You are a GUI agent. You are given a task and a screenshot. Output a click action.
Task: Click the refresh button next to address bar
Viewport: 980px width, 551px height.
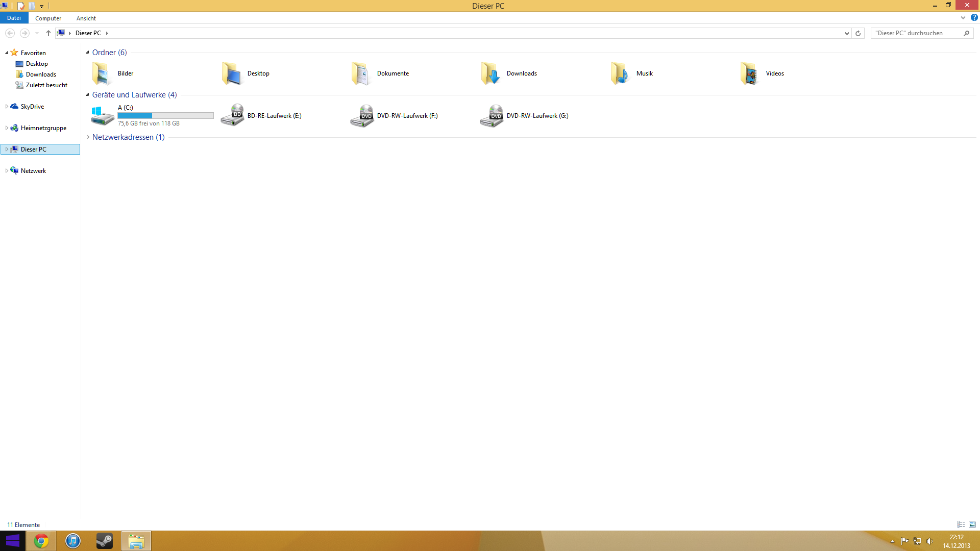(x=858, y=33)
